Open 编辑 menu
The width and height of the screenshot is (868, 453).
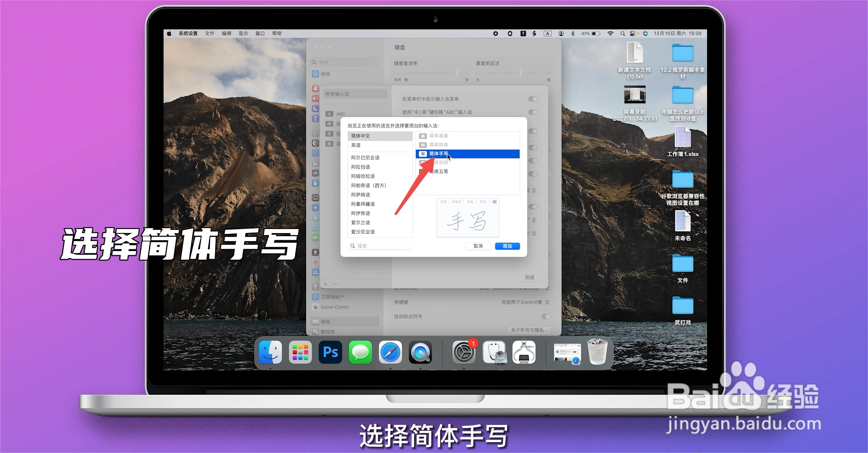(226, 33)
